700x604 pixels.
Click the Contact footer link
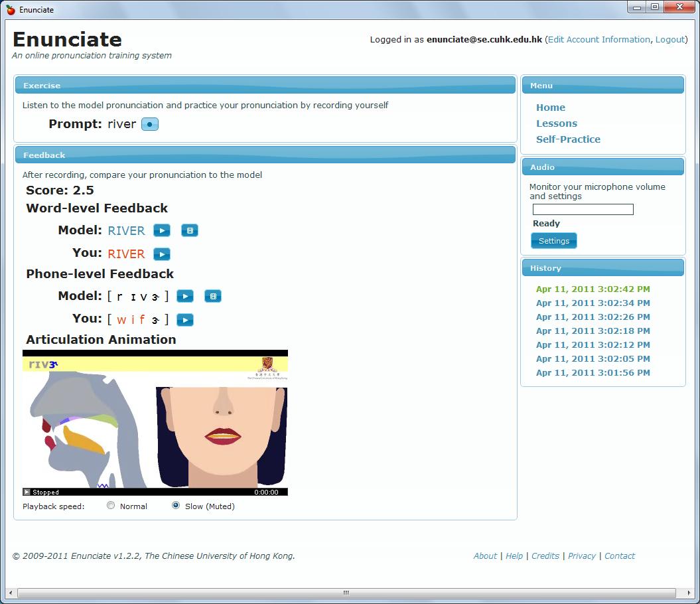coord(620,556)
